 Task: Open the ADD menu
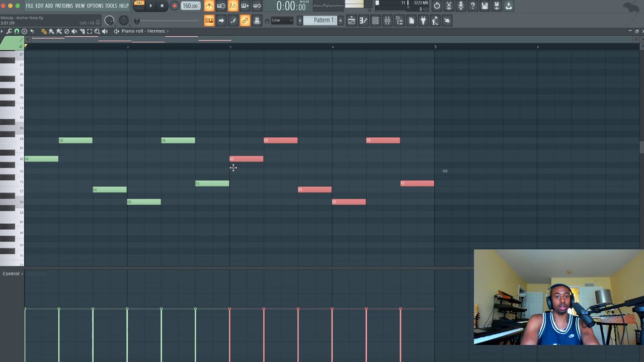pyautogui.click(x=49, y=6)
